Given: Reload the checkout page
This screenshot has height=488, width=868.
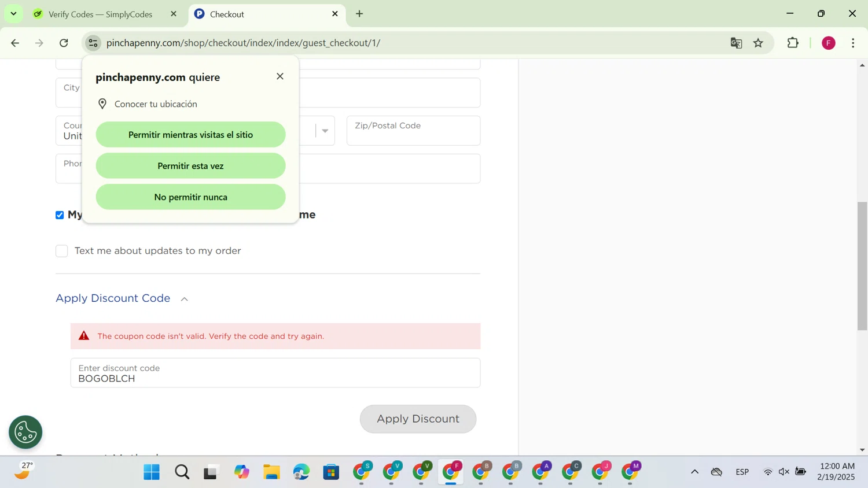Looking at the screenshot, I should tap(64, 43).
